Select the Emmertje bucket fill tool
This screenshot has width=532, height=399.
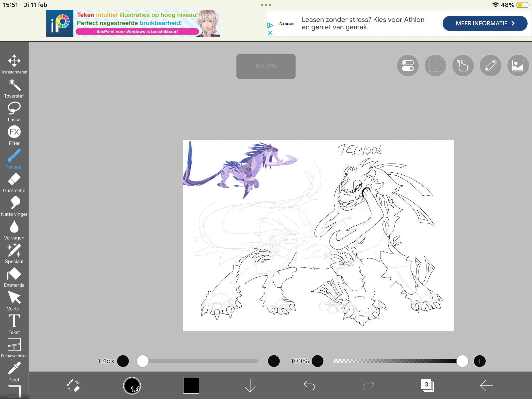[x=14, y=274]
